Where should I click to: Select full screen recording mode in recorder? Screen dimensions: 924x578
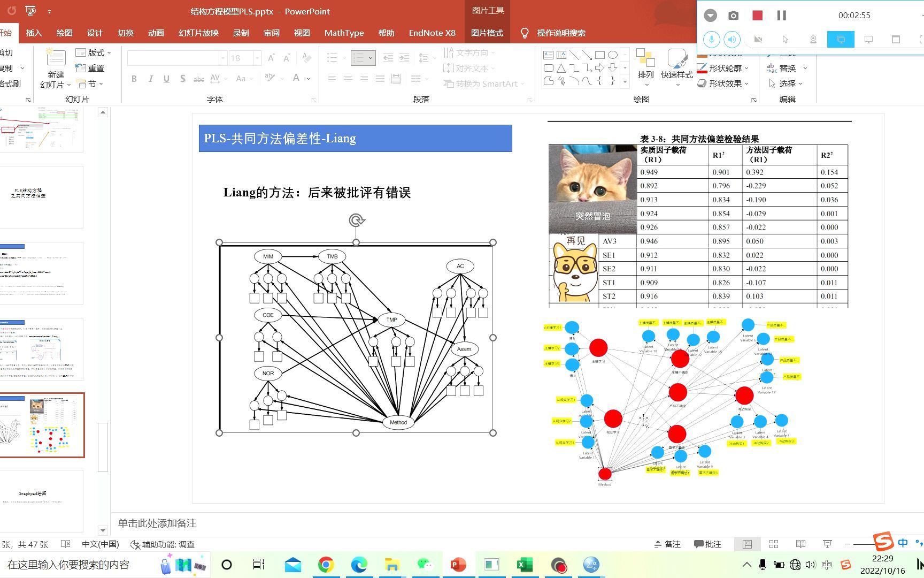click(x=868, y=40)
